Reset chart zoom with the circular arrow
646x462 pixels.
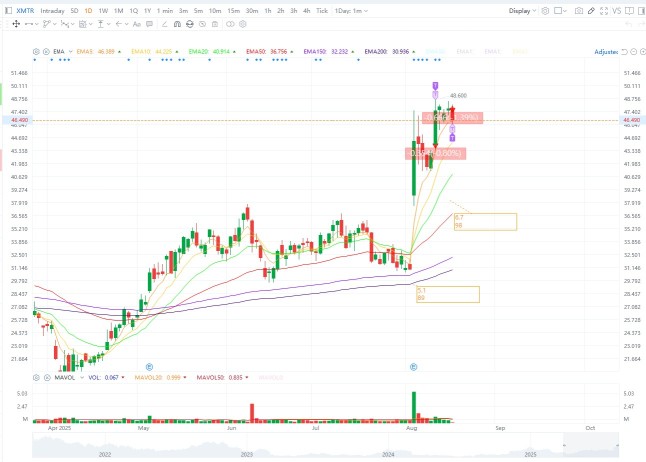pos(625,52)
